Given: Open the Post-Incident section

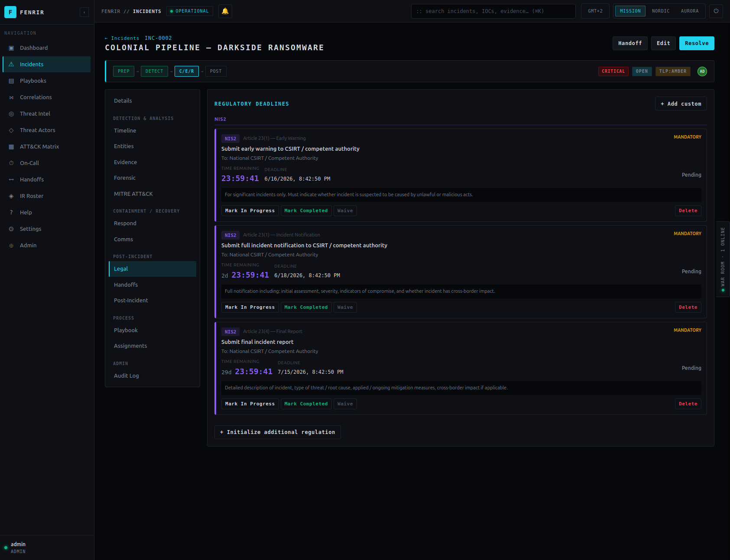Looking at the screenshot, I should pyautogui.click(x=152, y=301).
